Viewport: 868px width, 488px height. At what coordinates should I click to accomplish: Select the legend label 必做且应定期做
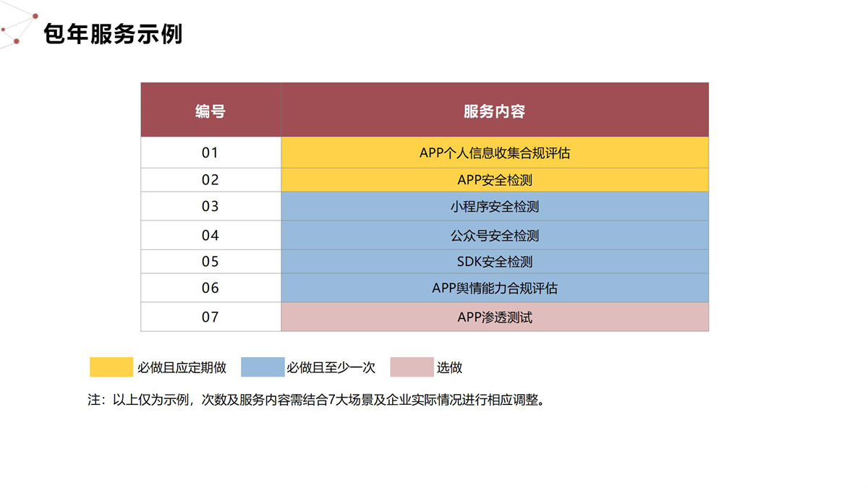tap(182, 368)
